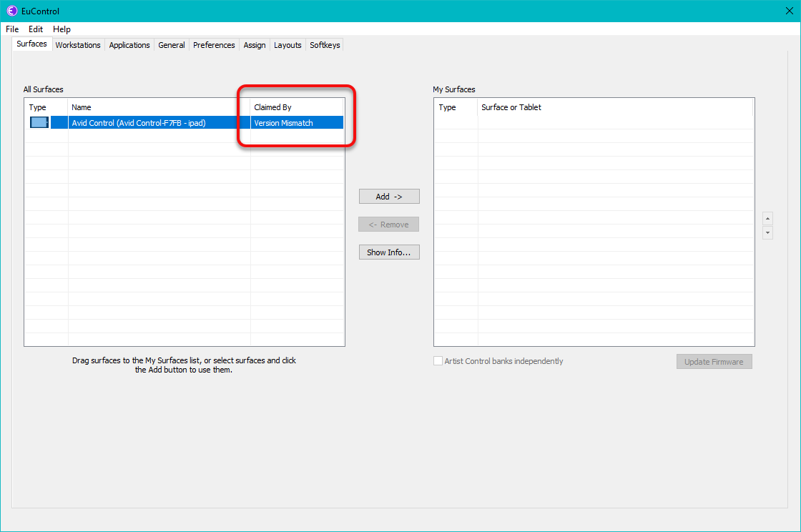Open the Help menu
801x532 pixels.
[62, 29]
